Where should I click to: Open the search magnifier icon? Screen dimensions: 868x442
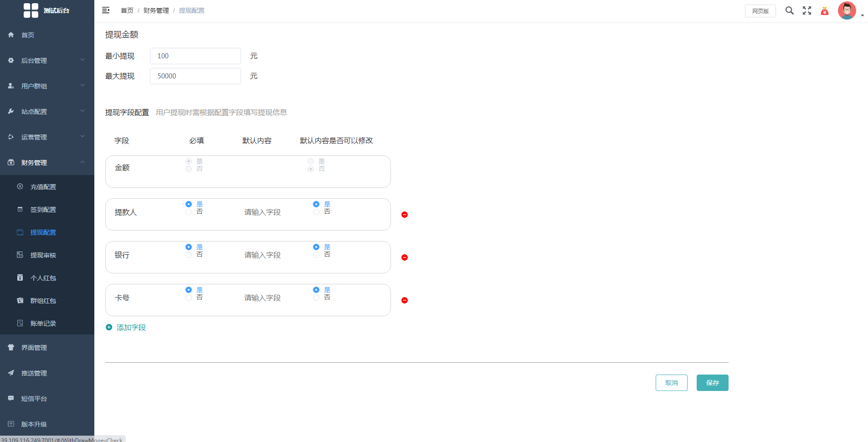(x=790, y=10)
